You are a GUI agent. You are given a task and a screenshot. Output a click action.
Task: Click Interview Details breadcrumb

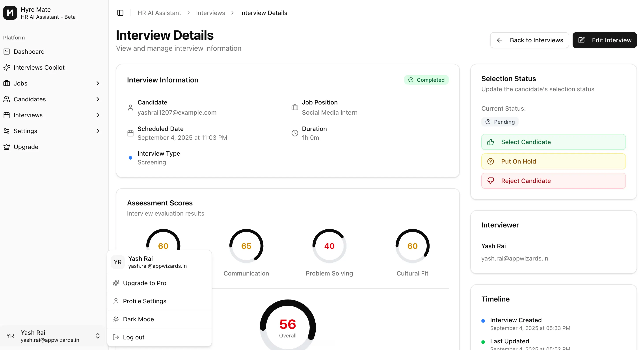tap(264, 13)
